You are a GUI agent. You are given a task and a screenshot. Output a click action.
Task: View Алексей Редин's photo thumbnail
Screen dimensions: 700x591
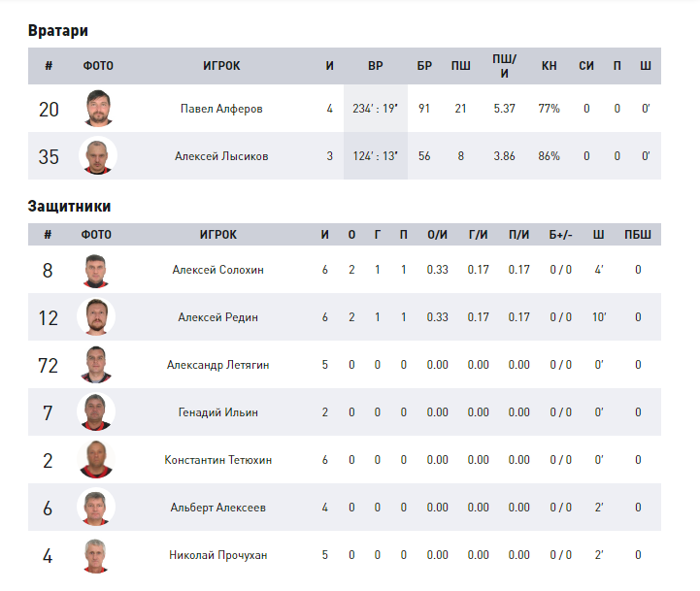pos(96,317)
